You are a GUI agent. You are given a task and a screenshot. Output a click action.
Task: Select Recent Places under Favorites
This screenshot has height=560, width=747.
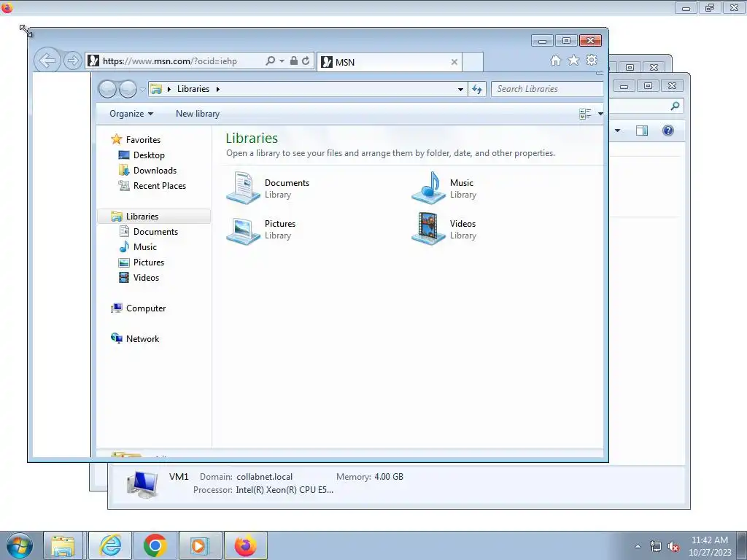coord(160,186)
